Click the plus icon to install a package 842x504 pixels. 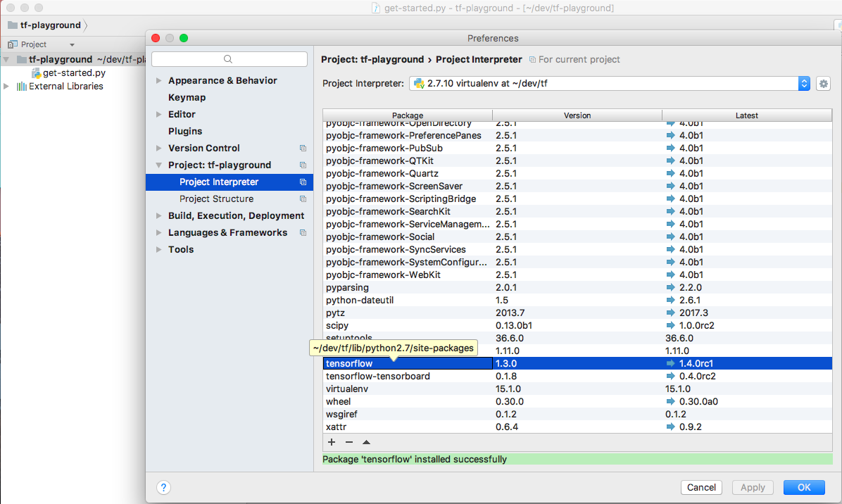click(x=332, y=442)
